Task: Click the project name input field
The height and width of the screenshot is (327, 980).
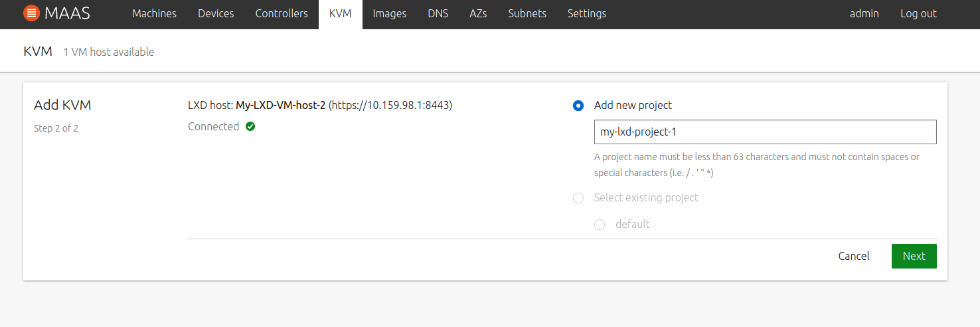Action: (765, 132)
